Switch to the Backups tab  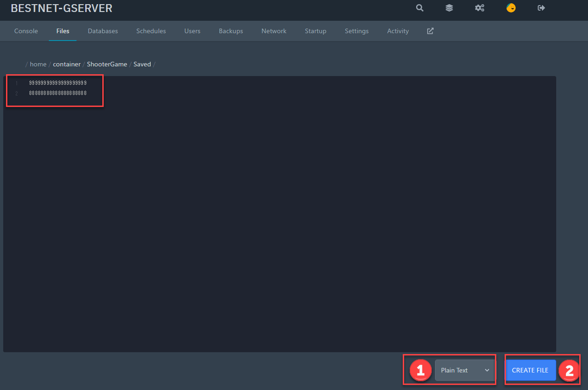click(231, 31)
